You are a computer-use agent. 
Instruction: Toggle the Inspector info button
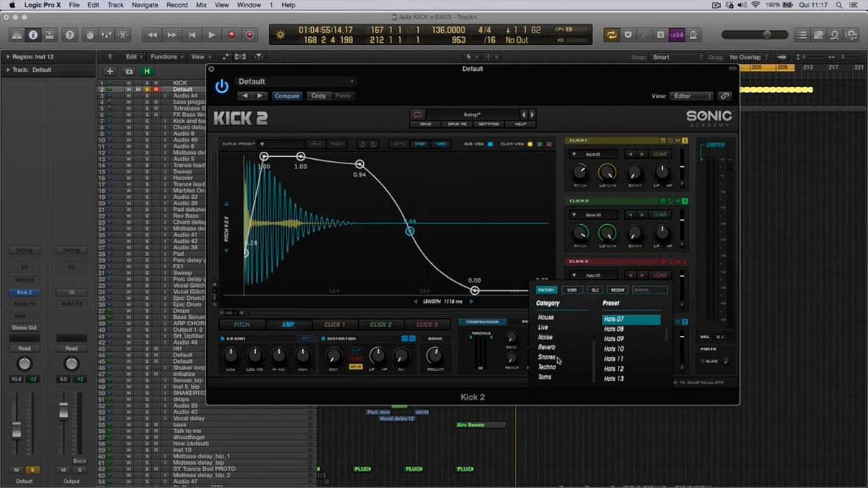(33, 34)
